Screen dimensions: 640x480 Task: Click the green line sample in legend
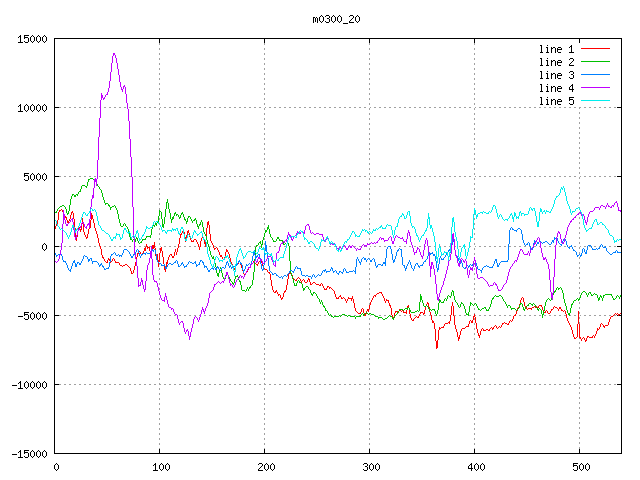[595, 62]
